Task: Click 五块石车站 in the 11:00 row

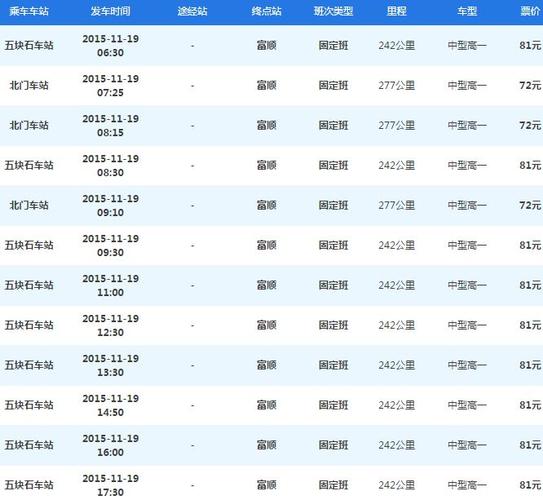Action: (29, 286)
